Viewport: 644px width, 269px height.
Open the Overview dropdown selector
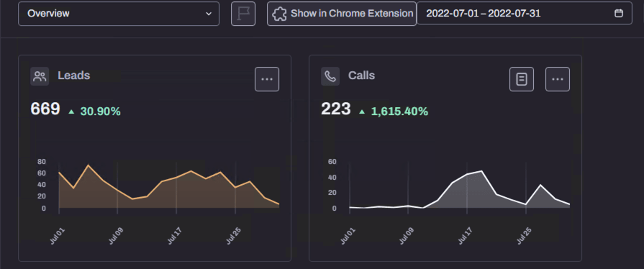(x=119, y=14)
